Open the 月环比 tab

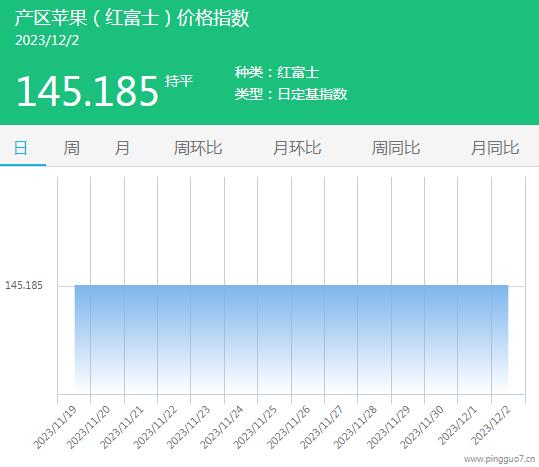[297, 148]
